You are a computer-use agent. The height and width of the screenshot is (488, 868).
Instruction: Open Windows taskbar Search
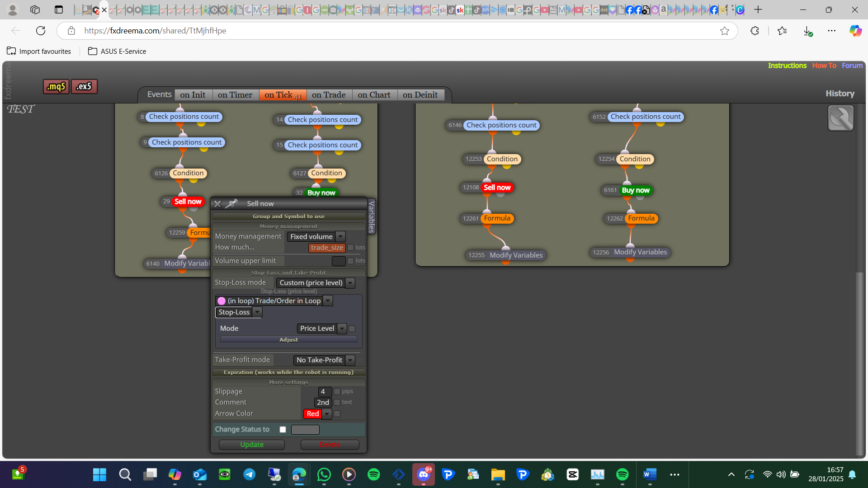[125, 474]
